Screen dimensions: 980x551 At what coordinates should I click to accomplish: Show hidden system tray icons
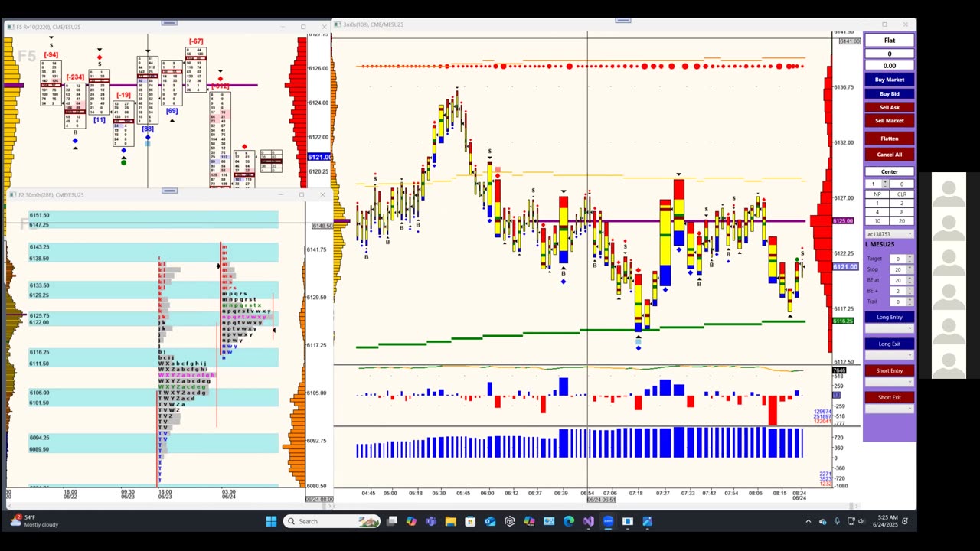pos(808,521)
